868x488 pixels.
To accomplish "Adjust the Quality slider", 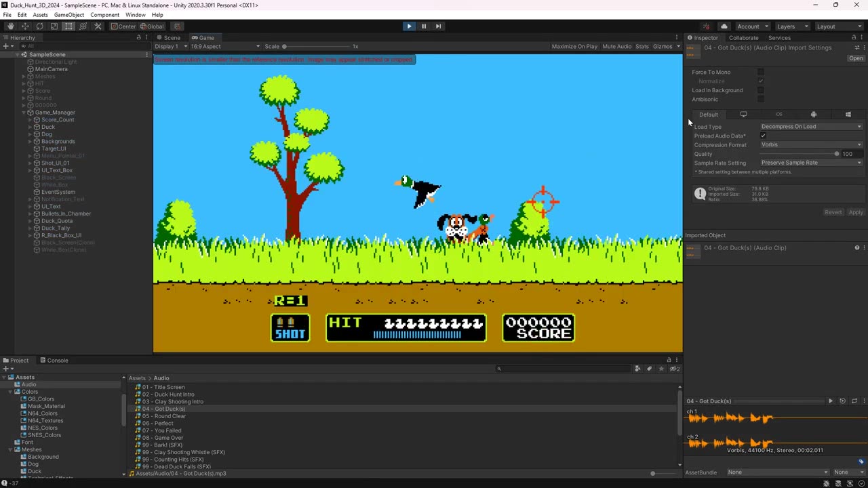I will tap(800, 154).
